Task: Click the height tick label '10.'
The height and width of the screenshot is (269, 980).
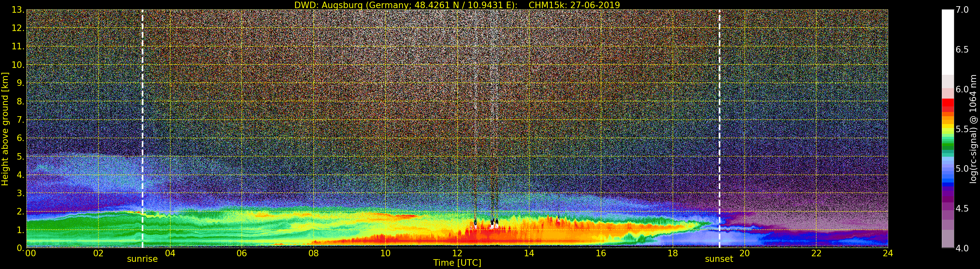Action: [x=18, y=65]
